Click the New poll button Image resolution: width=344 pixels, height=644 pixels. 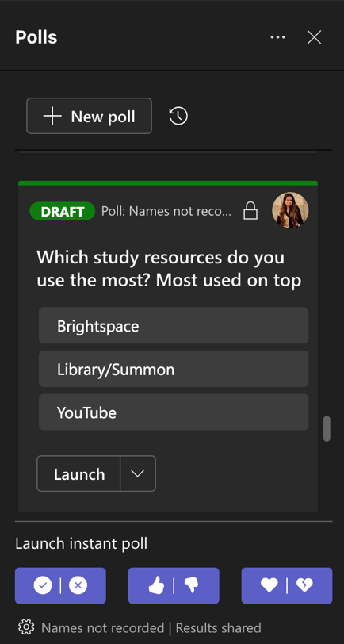89,116
